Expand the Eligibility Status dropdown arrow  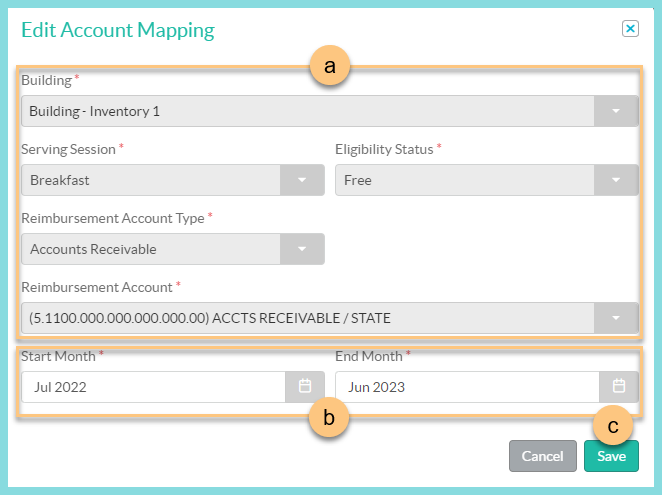[616, 180]
